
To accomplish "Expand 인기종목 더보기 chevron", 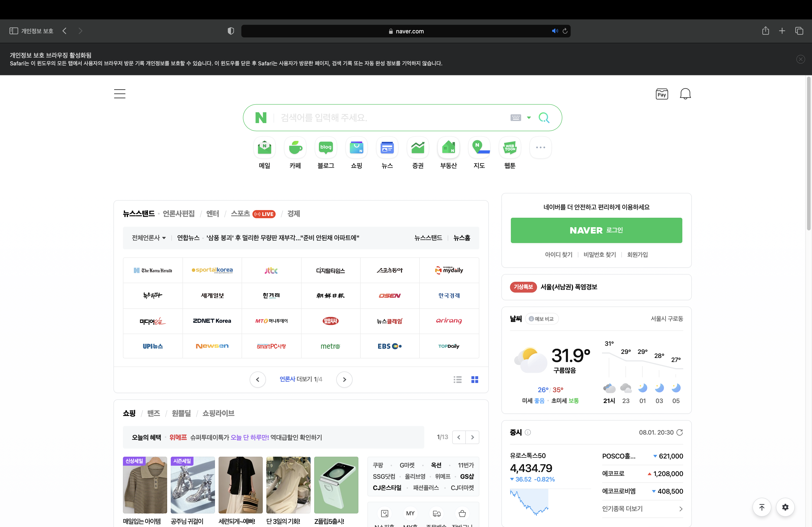I will tap(681, 509).
